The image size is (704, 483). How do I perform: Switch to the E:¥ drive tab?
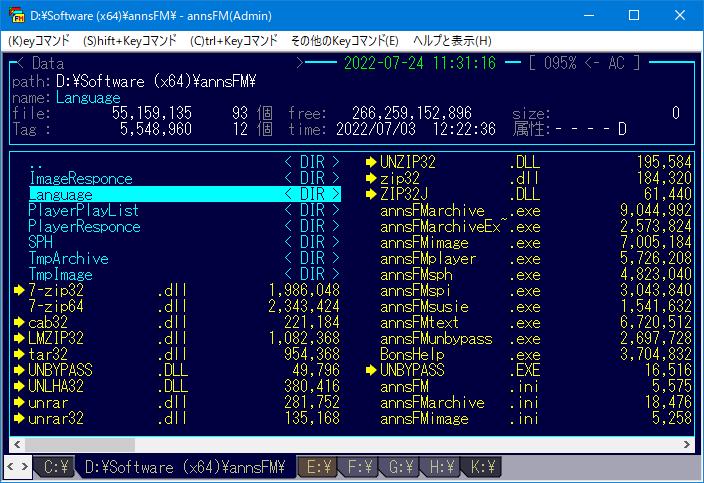319,467
